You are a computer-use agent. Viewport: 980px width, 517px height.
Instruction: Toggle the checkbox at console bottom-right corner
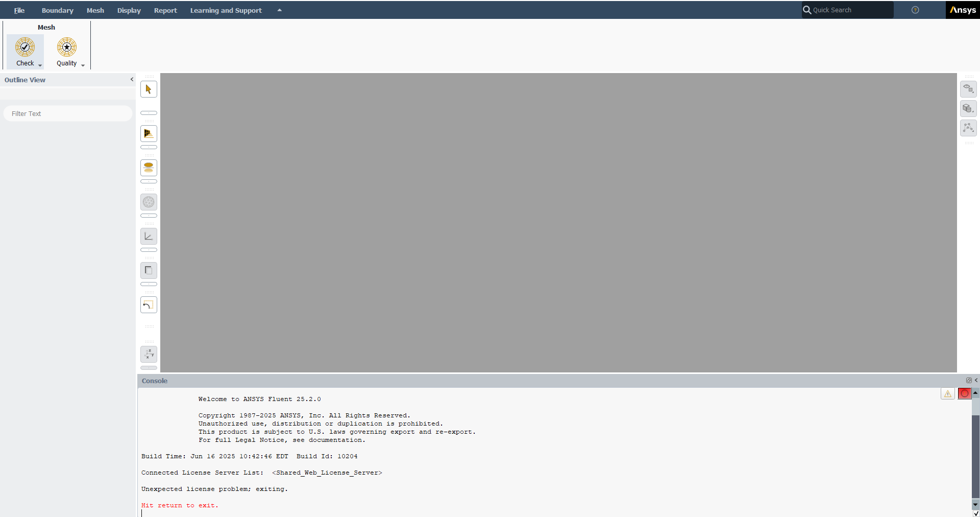click(x=976, y=513)
